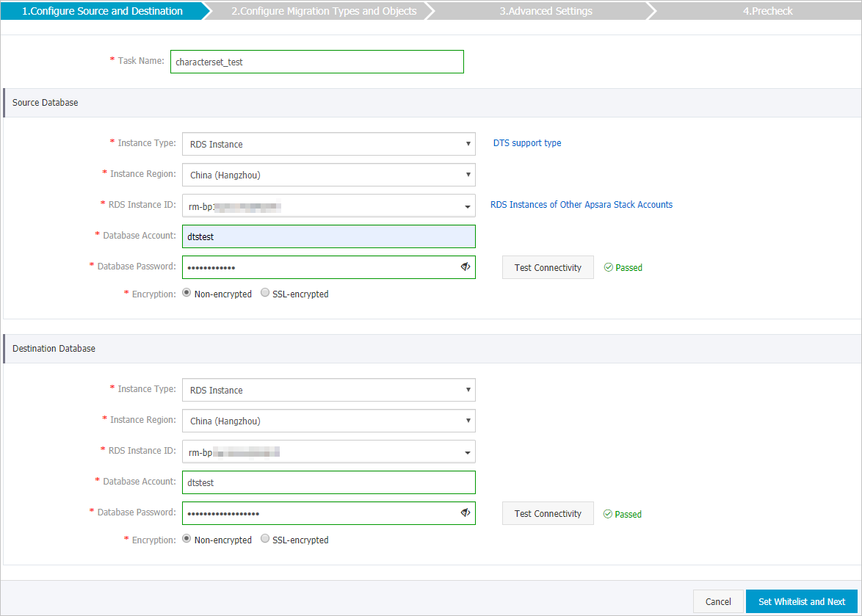Open the DTS support type link

pos(527,142)
